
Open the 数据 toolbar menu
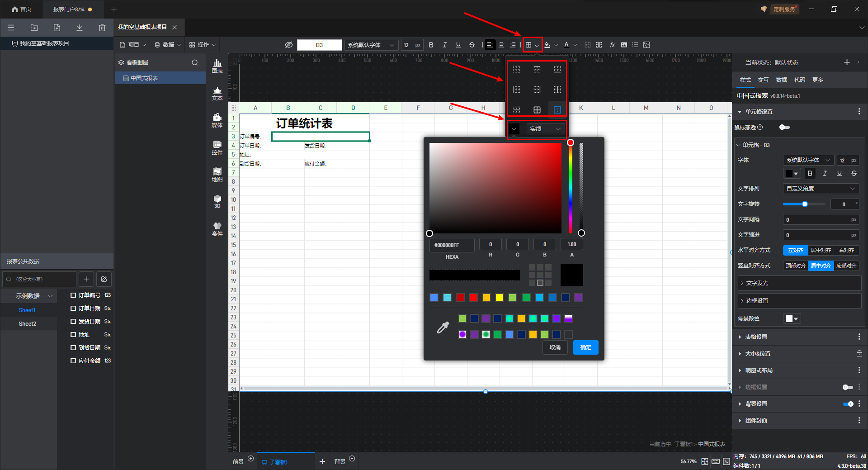coord(168,45)
